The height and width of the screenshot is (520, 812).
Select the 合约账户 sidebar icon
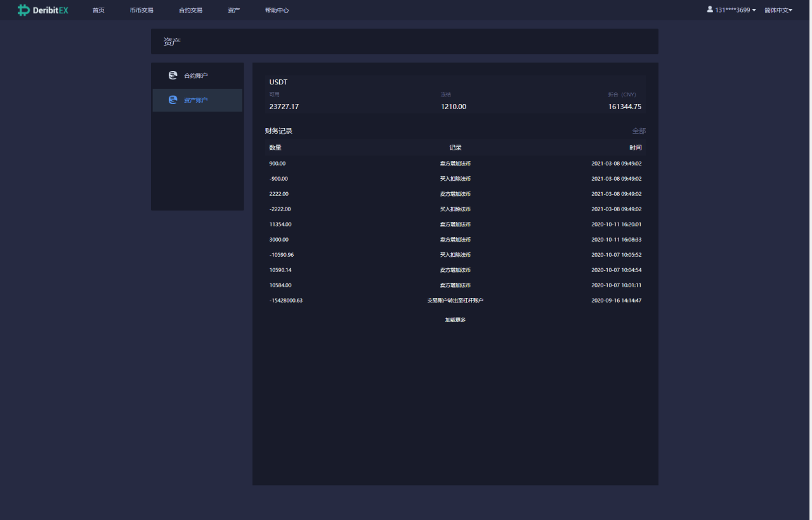tap(173, 75)
